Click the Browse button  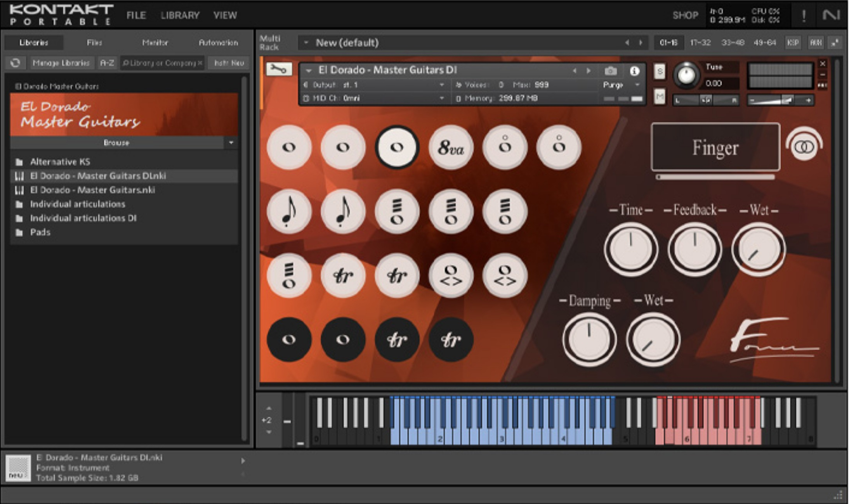tap(116, 143)
